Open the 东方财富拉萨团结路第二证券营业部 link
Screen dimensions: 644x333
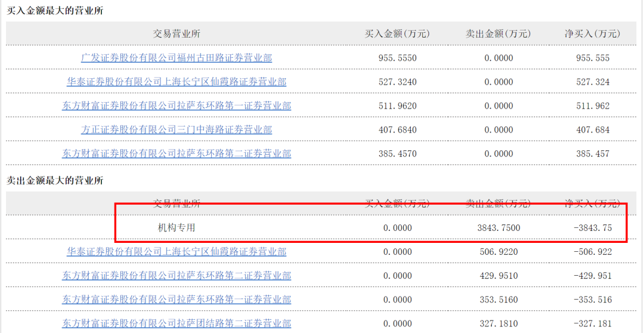[x=177, y=323]
